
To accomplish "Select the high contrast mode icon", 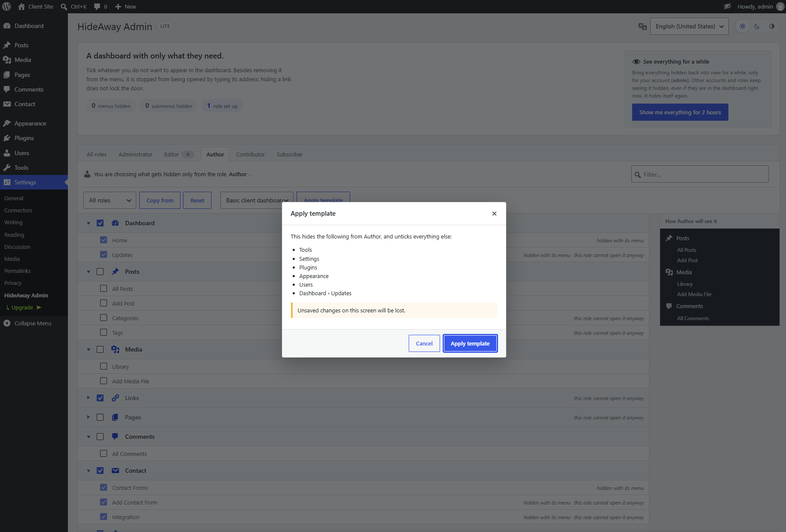I will tap(772, 26).
